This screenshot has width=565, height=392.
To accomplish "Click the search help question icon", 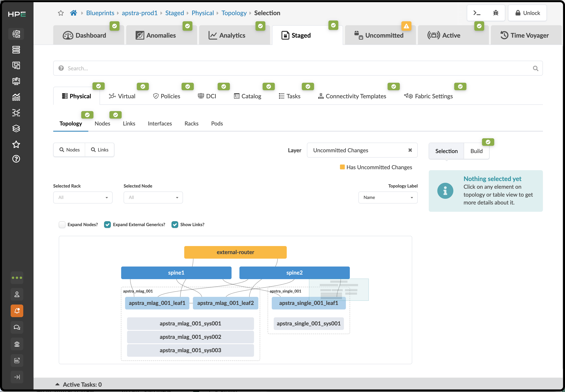I will click(61, 68).
